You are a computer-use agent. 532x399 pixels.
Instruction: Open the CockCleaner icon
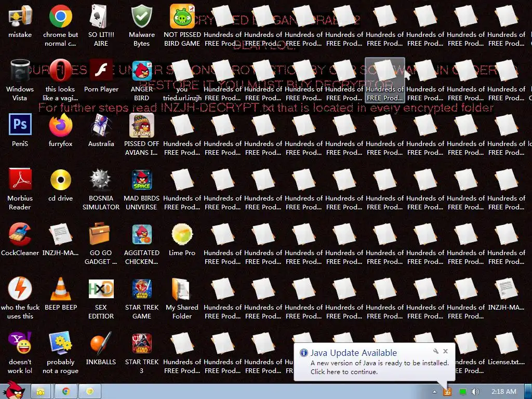[20, 234]
